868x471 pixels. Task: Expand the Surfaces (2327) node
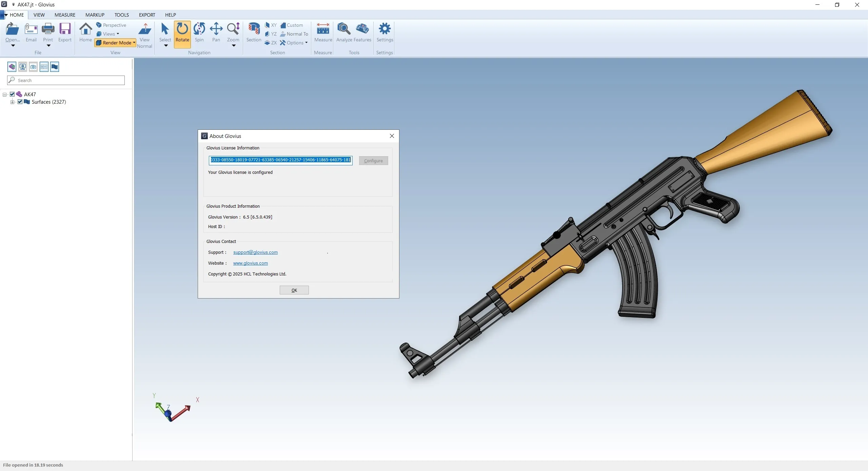click(12, 102)
